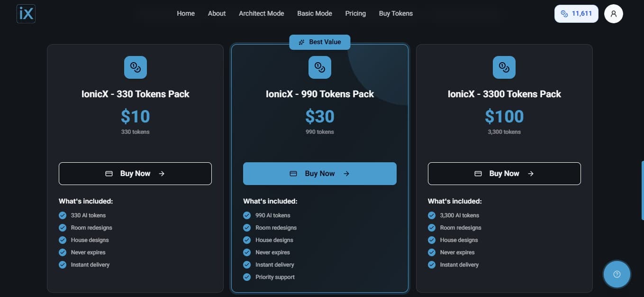Select Architect Mode in the navigation bar
This screenshot has height=297, width=644.
coord(261,13)
